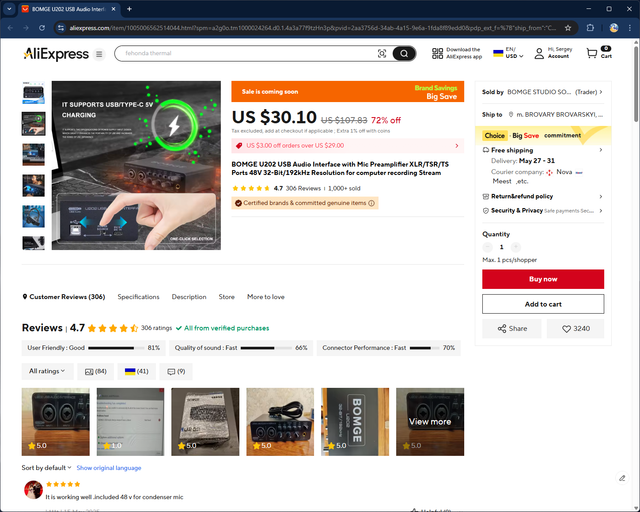Screen dimensions: 640x512
Task: Increase quantity with plus button
Action: tap(516, 247)
